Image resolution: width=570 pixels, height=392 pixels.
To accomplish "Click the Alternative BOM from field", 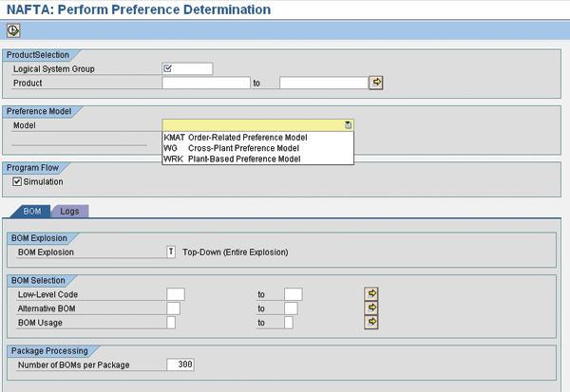I will tap(174, 308).
